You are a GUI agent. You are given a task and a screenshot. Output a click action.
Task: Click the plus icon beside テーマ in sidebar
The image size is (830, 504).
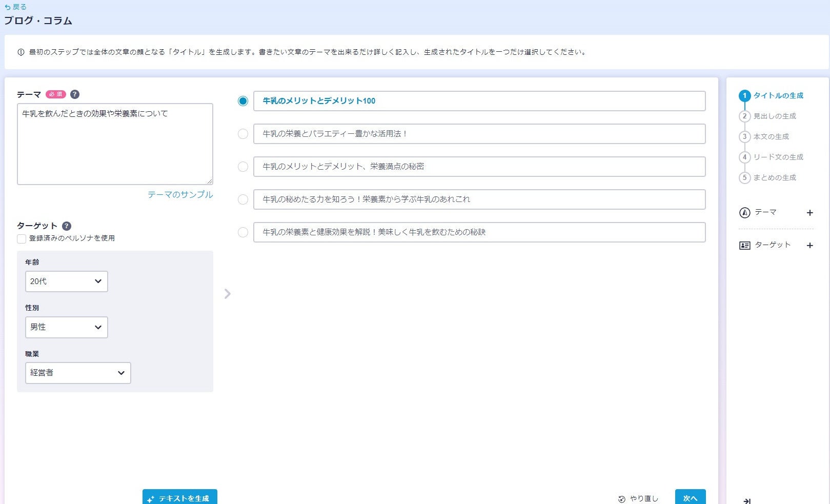pos(810,213)
